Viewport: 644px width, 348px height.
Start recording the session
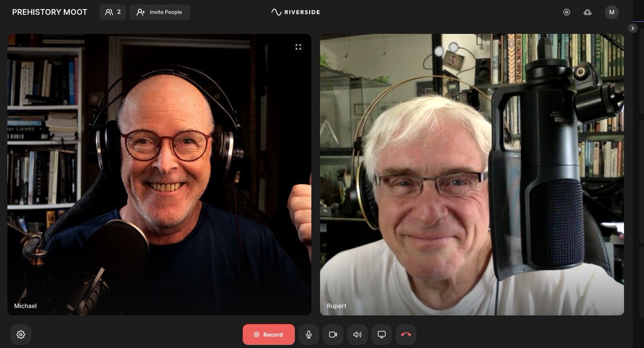click(x=268, y=334)
